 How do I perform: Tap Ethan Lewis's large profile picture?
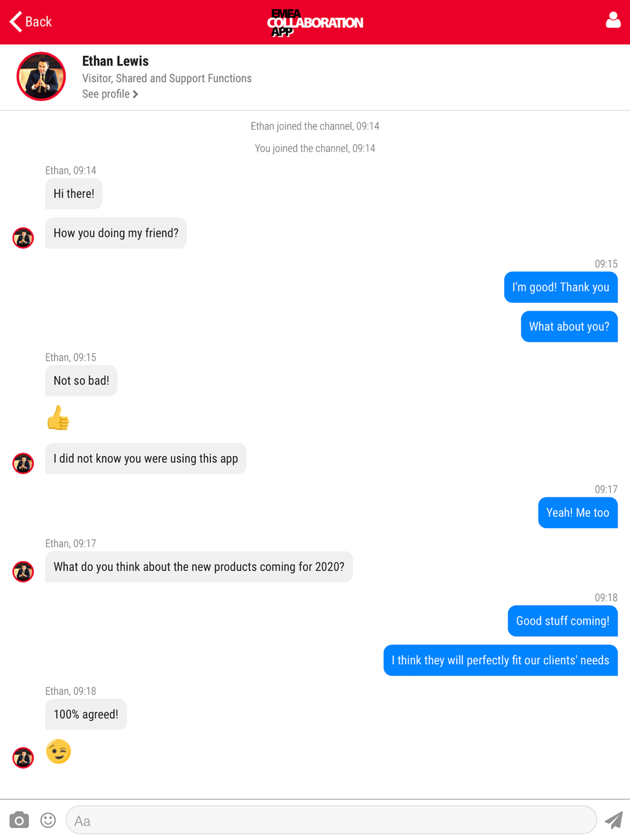(x=41, y=76)
